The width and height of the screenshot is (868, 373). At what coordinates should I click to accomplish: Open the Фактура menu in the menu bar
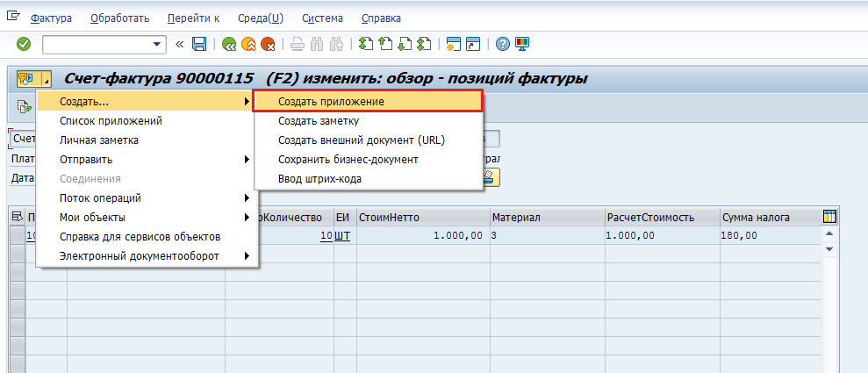[x=51, y=18]
